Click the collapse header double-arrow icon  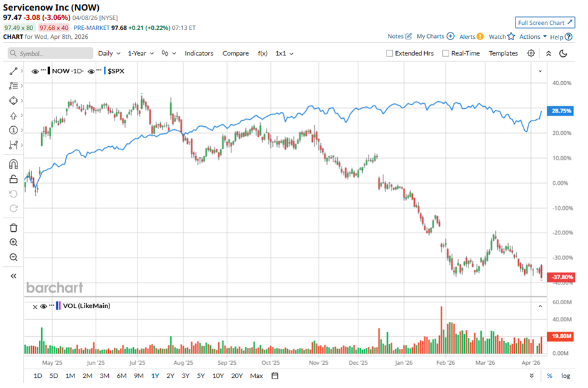point(549,54)
